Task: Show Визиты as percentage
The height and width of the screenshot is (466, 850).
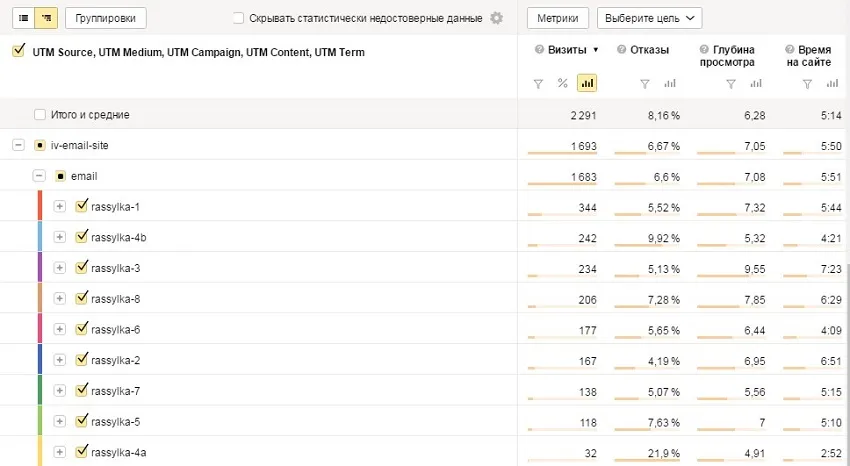Action: click(563, 83)
